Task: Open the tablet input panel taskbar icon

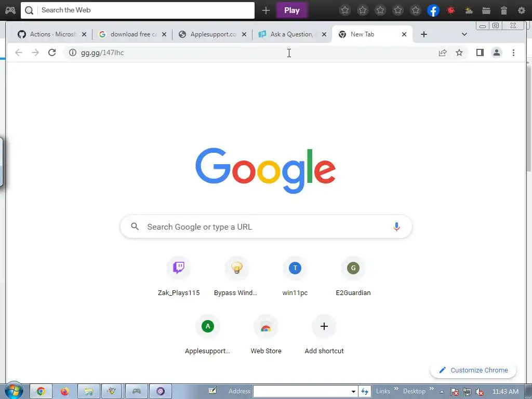Action: (212, 391)
